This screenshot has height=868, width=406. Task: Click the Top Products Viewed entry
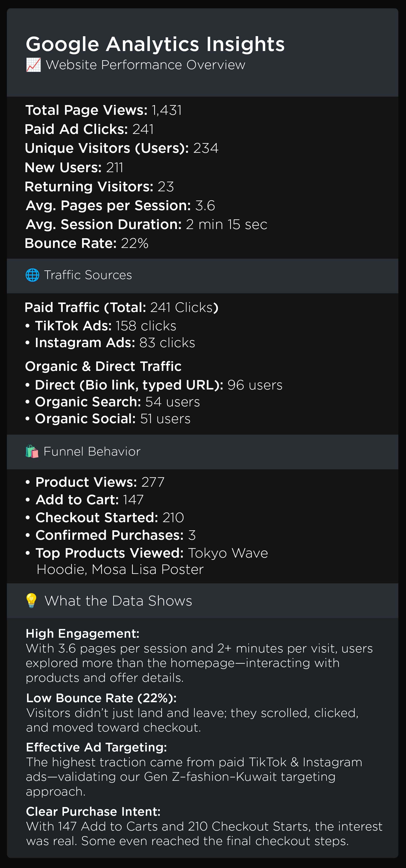click(x=151, y=553)
